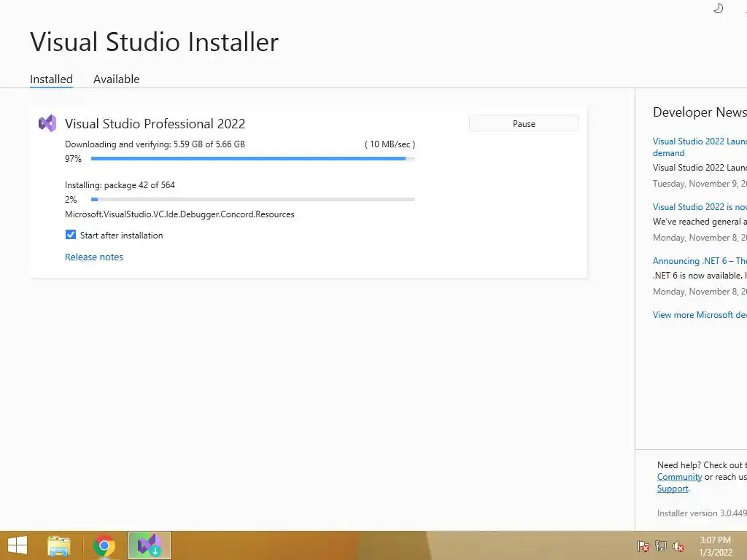Screen dimensions: 747x560
Task: Click the Visual Studio Professional 2022 logo icon
Action: click(47, 123)
